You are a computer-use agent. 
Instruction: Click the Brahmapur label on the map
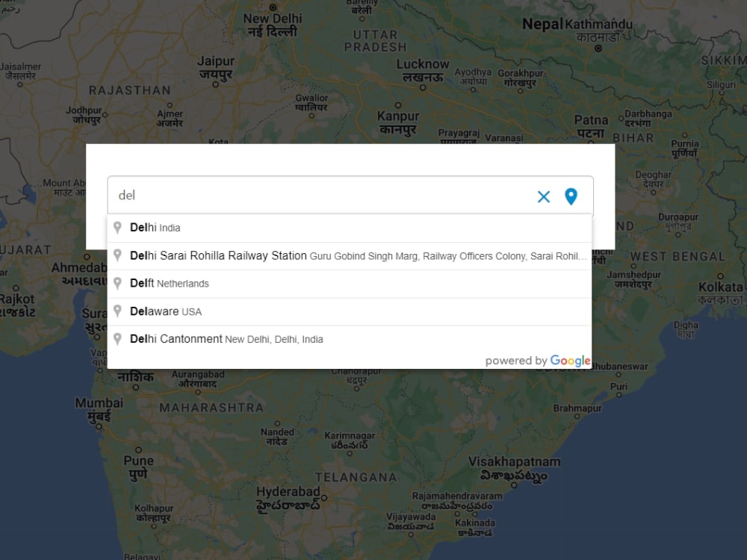coord(577,408)
